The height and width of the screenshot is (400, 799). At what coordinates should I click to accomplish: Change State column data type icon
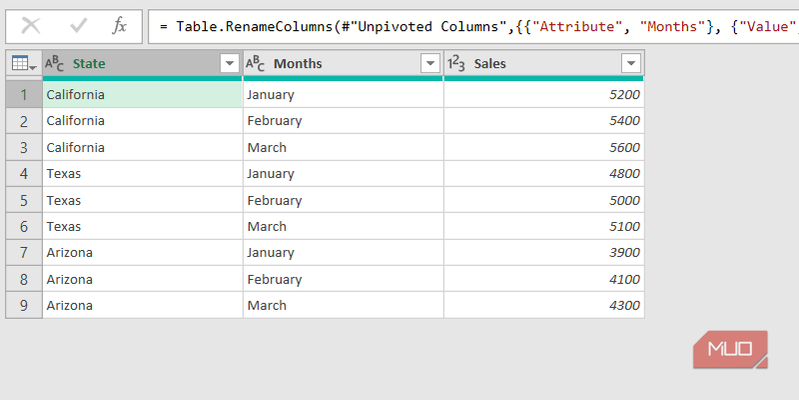tap(55, 64)
